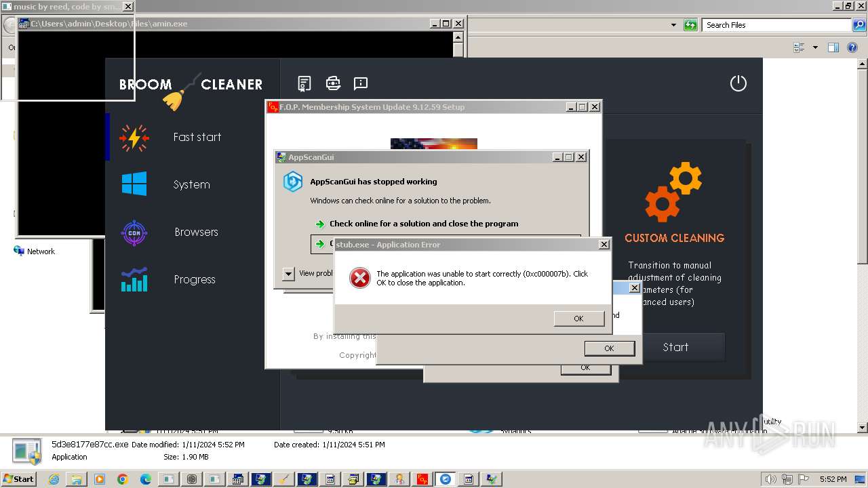Click the network tray icon
Viewport: 868px width, 488px height.
(x=787, y=479)
